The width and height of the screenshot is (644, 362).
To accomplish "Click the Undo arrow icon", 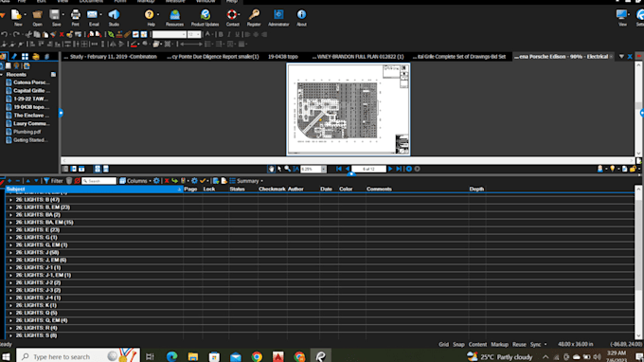I will click(x=5, y=34).
